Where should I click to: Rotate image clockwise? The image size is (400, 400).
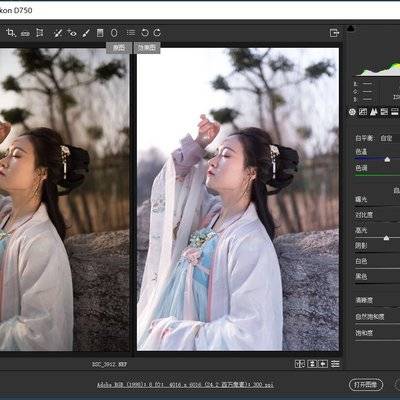click(157, 32)
